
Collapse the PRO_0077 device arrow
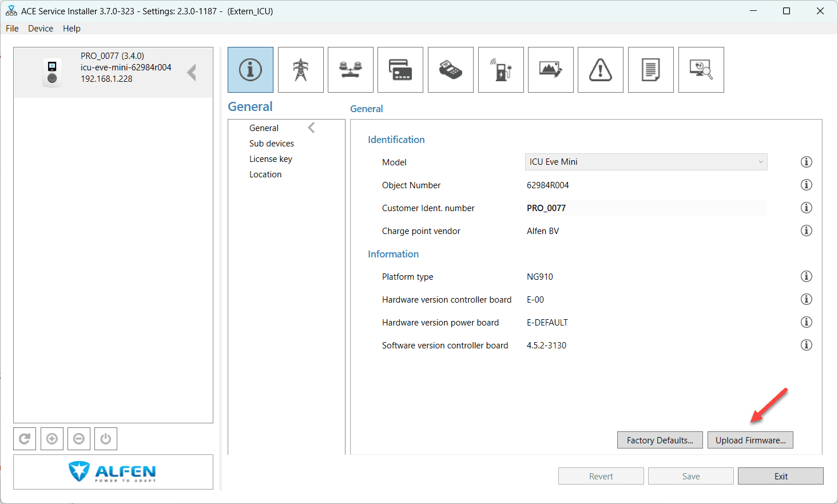pos(192,73)
